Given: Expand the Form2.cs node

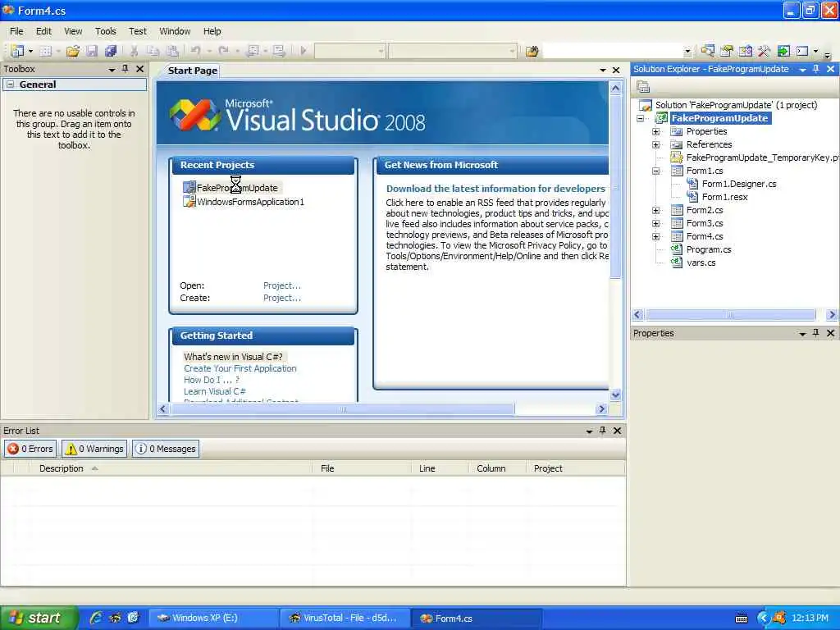Looking at the screenshot, I should [x=655, y=210].
